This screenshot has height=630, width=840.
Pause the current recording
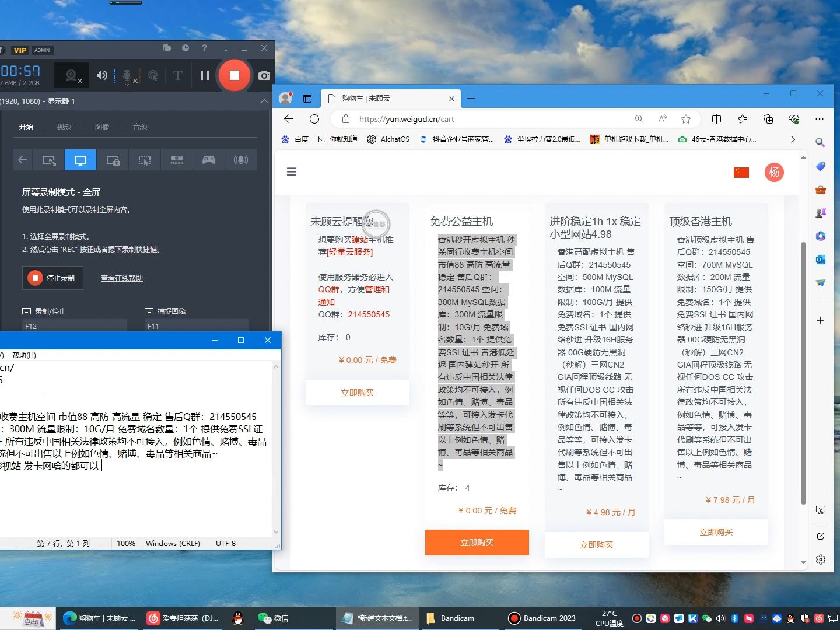[x=204, y=75]
